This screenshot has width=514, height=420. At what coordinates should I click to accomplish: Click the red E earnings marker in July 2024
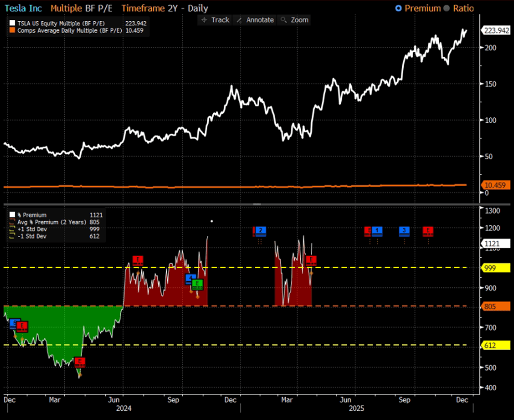(x=138, y=260)
